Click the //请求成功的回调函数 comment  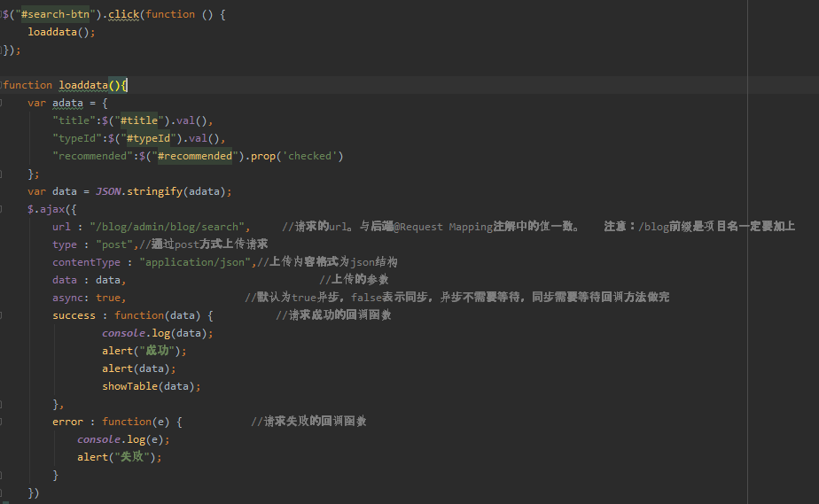pyautogui.click(x=334, y=315)
